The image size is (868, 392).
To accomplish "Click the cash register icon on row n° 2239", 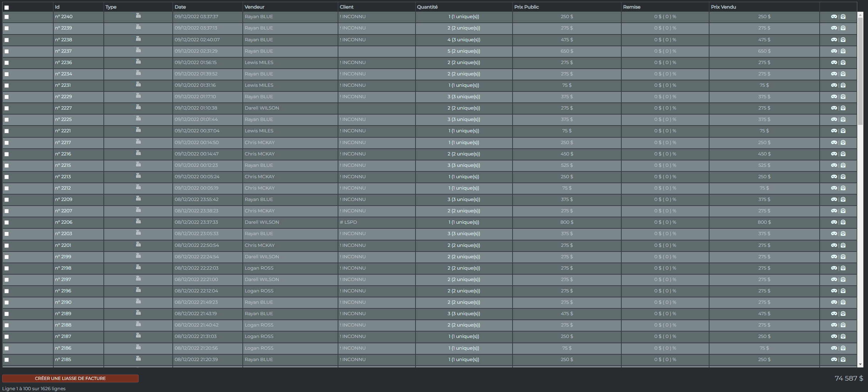I will click(138, 27).
